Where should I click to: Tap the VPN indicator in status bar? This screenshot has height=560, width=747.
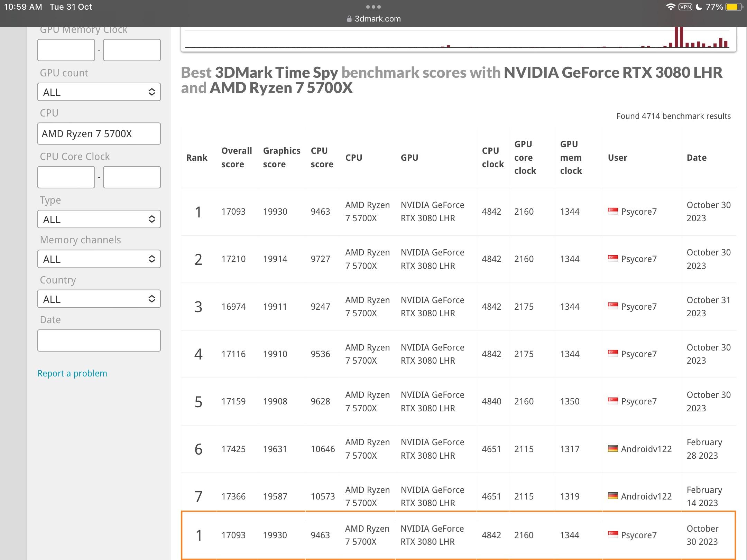click(685, 7)
